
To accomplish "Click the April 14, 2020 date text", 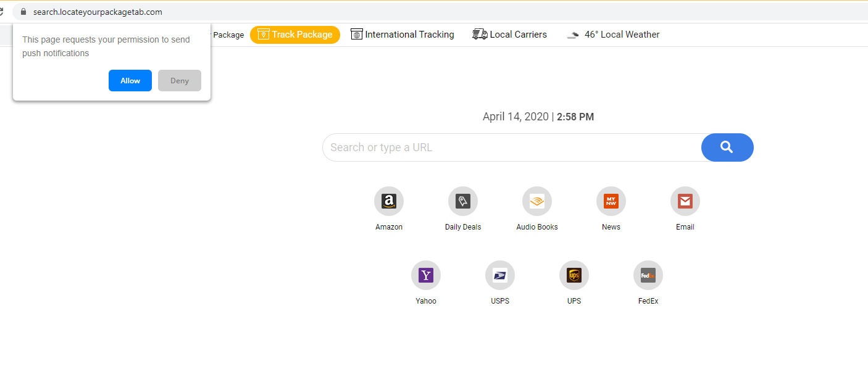I will pos(515,117).
